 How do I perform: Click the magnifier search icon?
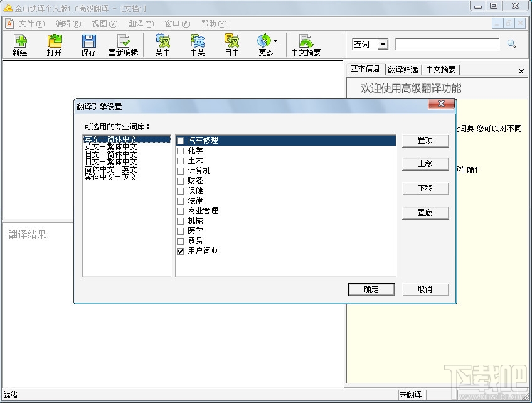pyautogui.click(x=511, y=44)
